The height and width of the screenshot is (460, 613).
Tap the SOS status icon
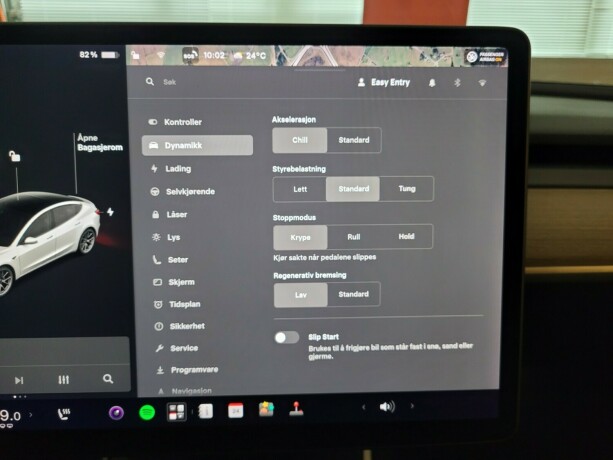(x=190, y=55)
